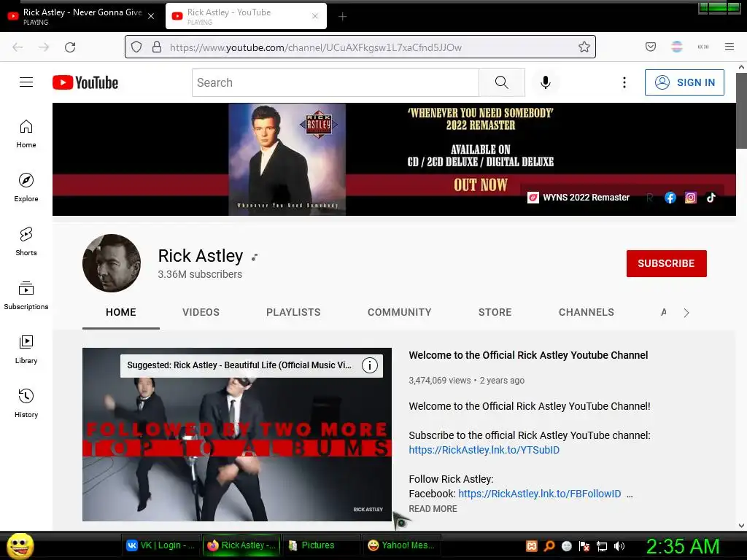This screenshot has width=747, height=560.
Task: Subscribe to Rick Astley channel
Action: click(x=667, y=263)
